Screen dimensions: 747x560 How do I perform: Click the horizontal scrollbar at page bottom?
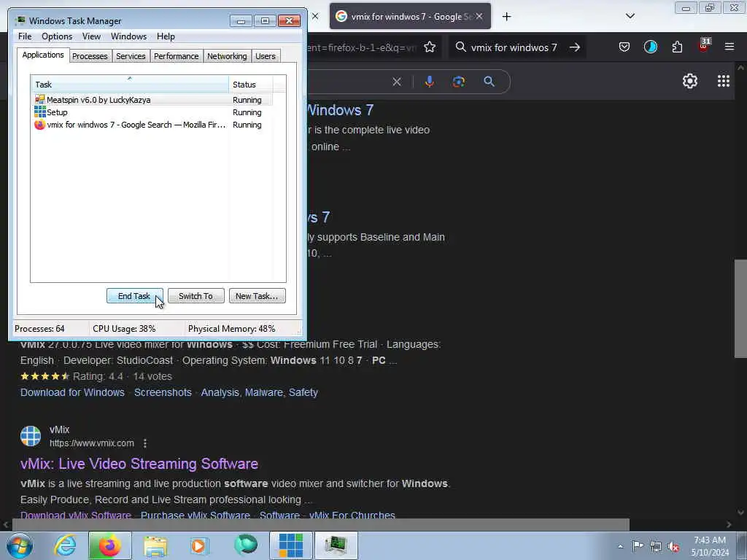pyautogui.click(x=320, y=525)
